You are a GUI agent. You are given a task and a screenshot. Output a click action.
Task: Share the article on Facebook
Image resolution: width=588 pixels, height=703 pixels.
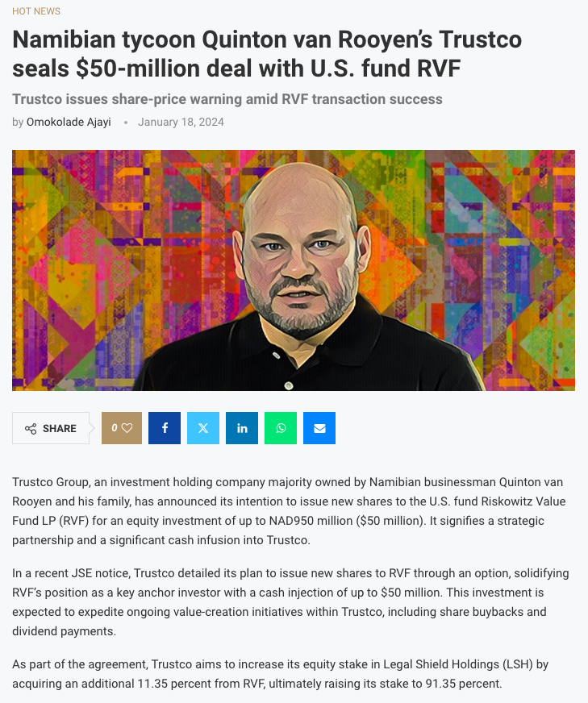click(165, 428)
